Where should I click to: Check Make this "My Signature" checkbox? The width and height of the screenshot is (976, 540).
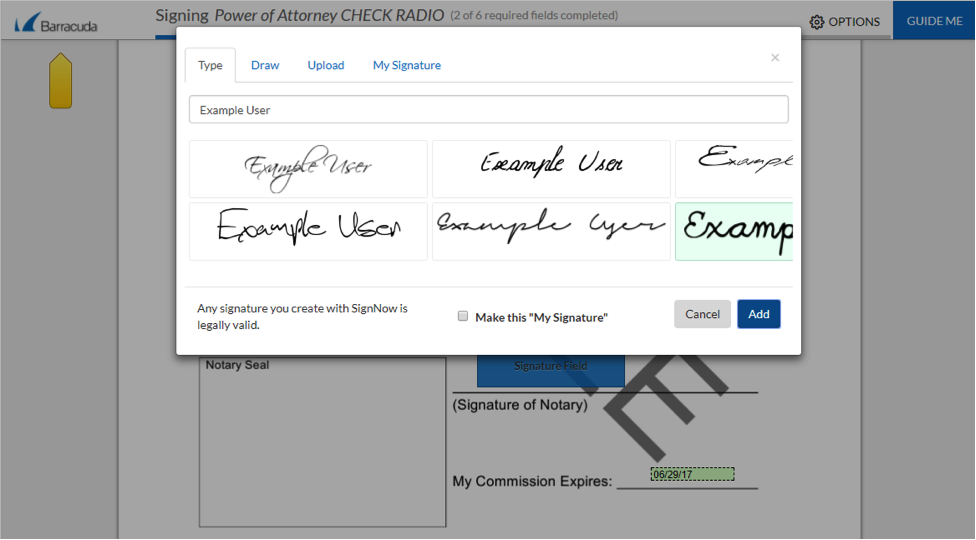(x=463, y=316)
